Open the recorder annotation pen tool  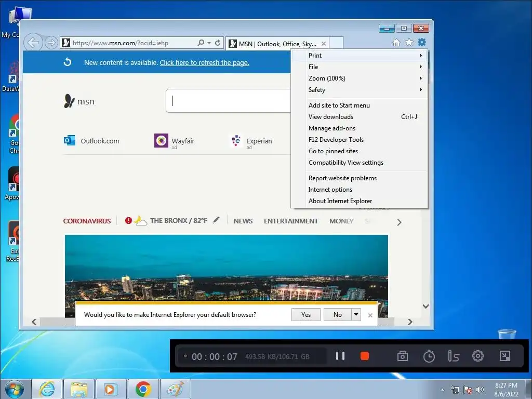click(453, 356)
